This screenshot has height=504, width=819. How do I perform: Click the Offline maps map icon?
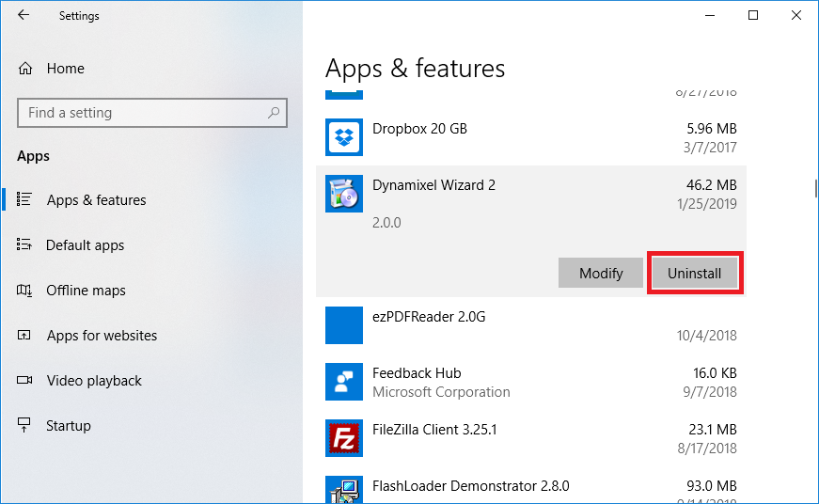pos(24,290)
